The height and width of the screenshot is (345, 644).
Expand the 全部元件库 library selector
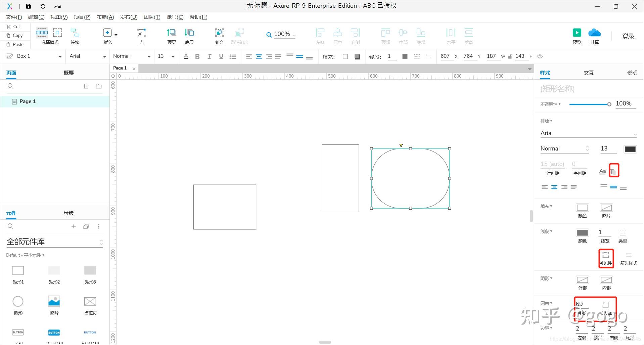pos(55,242)
